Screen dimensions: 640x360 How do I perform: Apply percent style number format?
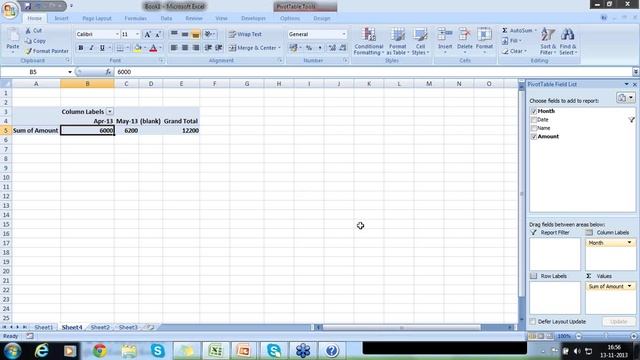point(309,48)
